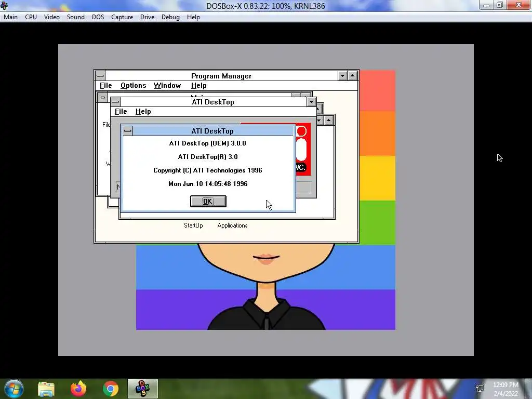Click the Program Manager title bar
Image resolution: width=532 pixels, height=399 pixels.
[221, 76]
